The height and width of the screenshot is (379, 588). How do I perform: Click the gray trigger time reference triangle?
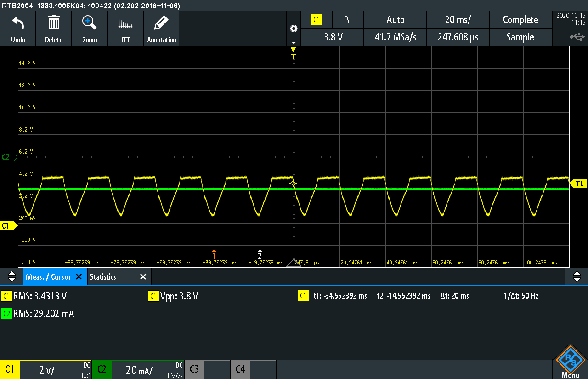[294, 263]
